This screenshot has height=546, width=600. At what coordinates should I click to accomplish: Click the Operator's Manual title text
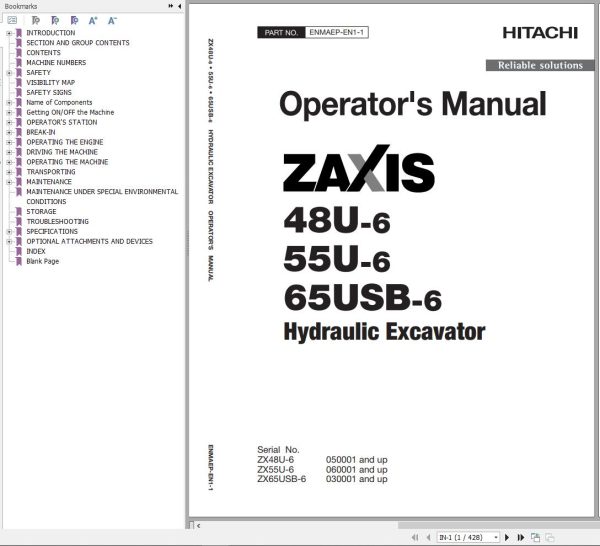(x=413, y=104)
